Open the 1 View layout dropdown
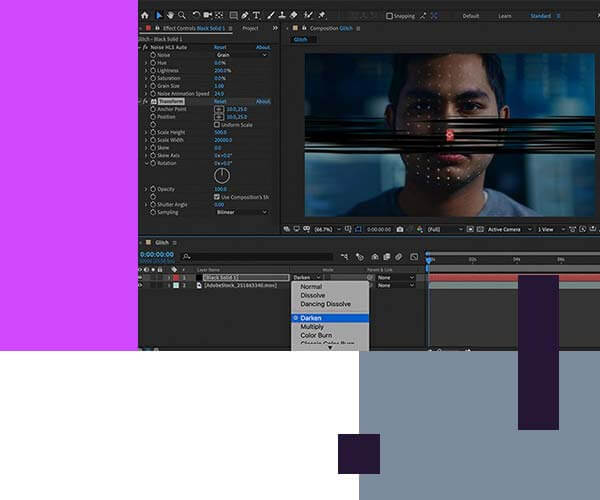This screenshot has width=600, height=500. coord(551,229)
